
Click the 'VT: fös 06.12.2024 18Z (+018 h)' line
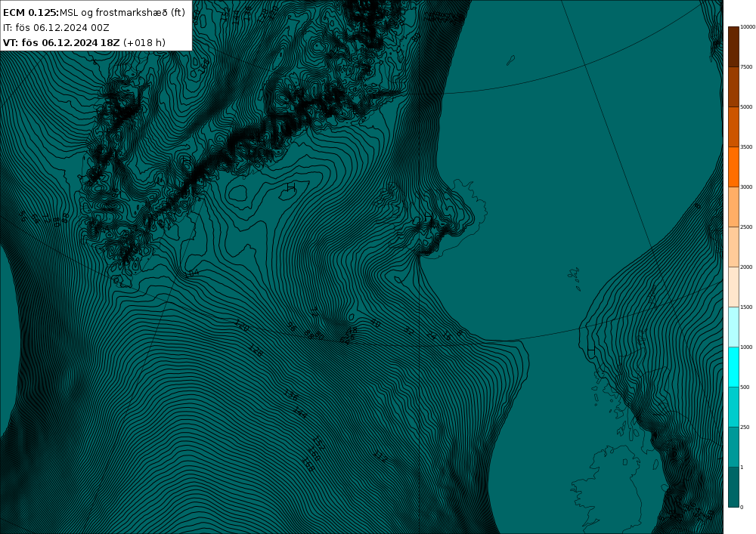click(x=84, y=42)
